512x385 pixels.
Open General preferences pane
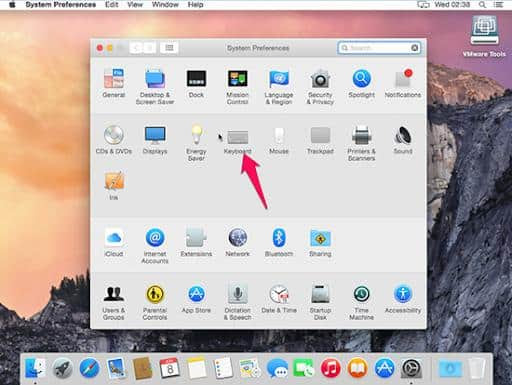(114, 83)
